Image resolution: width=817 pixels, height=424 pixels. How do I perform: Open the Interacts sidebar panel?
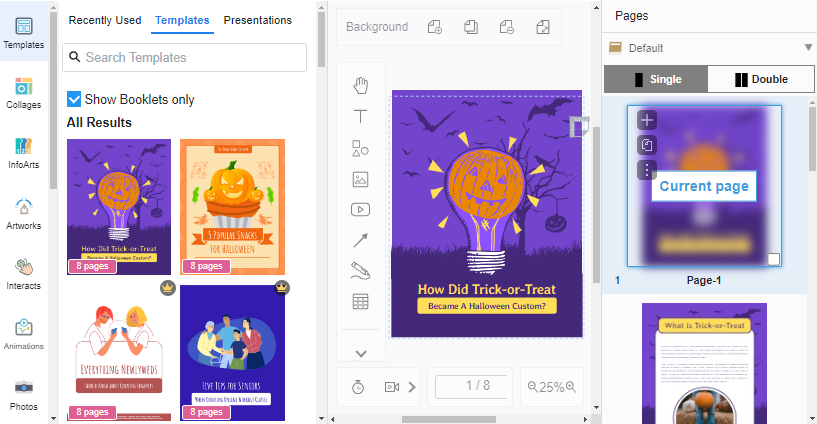[24, 275]
